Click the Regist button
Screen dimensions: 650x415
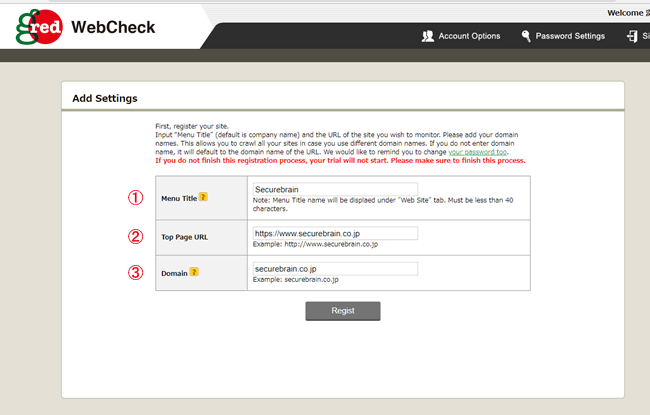pyautogui.click(x=343, y=311)
